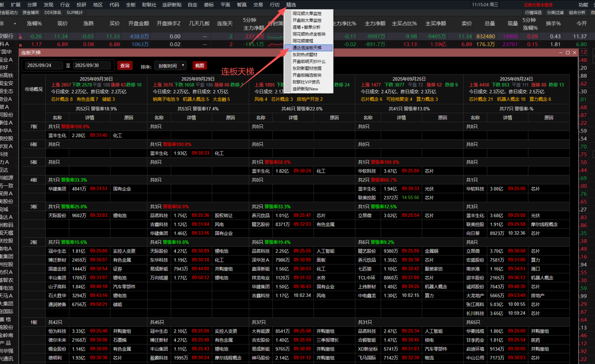Click the start date field 2025/09/24
595x364 pixels.
(x=44, y=65)
